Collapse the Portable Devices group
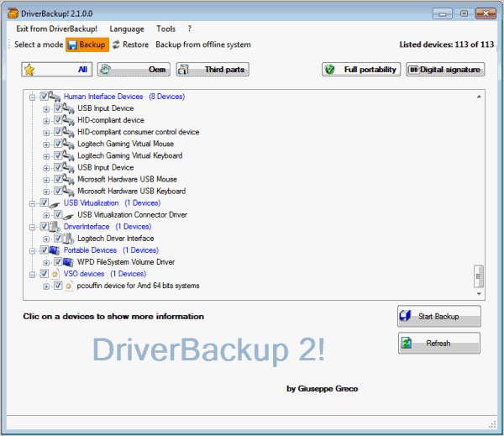504x436 pixels. coord(33,251)
